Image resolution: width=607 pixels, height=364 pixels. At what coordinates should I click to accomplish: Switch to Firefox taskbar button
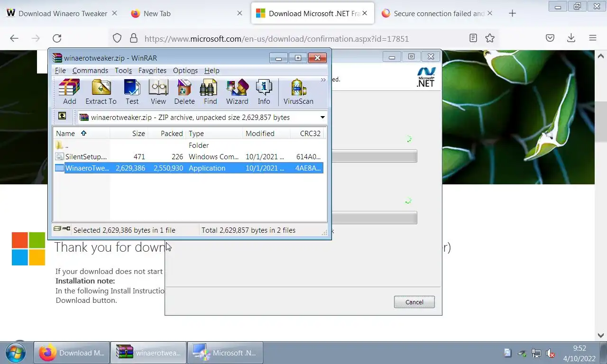pyautogui.click(x=72, y=353)
